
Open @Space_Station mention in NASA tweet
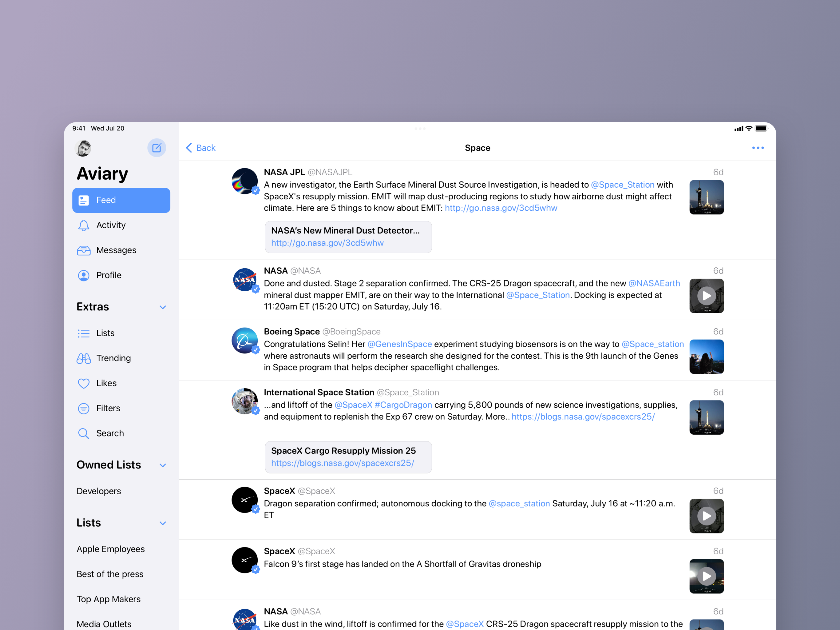(x=538, y=295)
